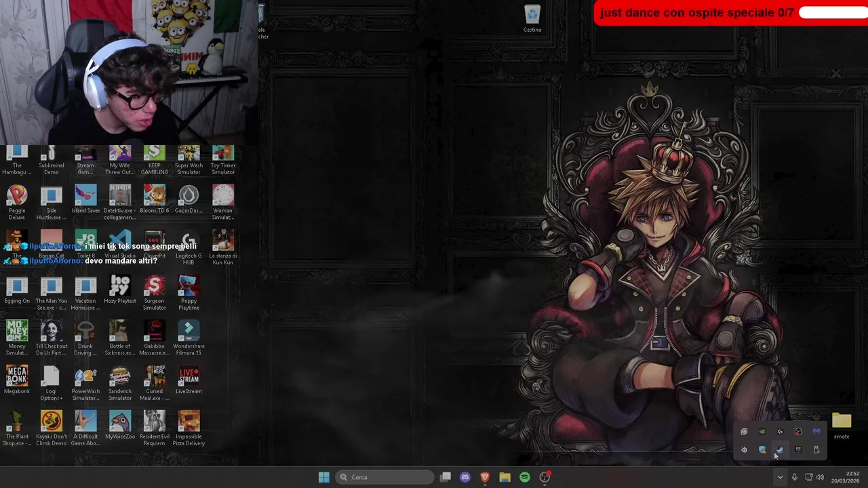Select the Hozy Playtest desktop icon
The image size is (868, 488).
tap(120, 289)
